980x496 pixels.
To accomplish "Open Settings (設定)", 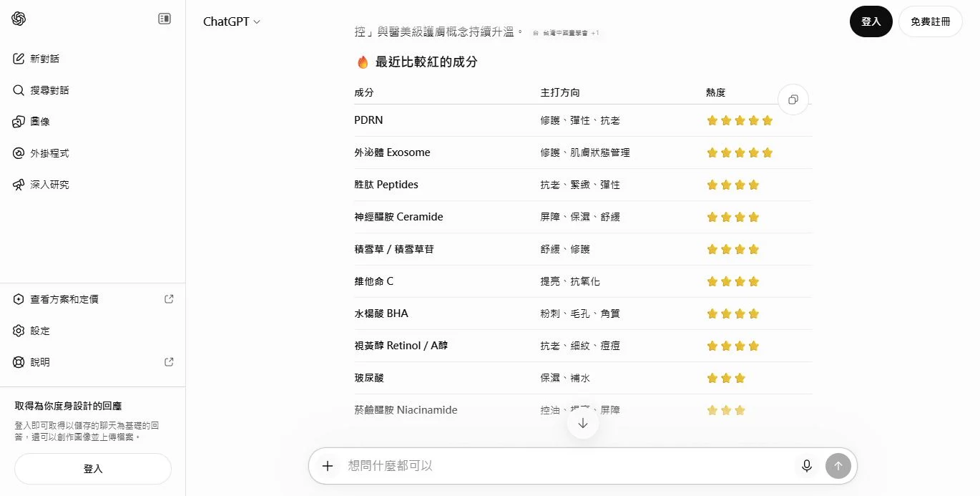I will click(x=93, y=331).
